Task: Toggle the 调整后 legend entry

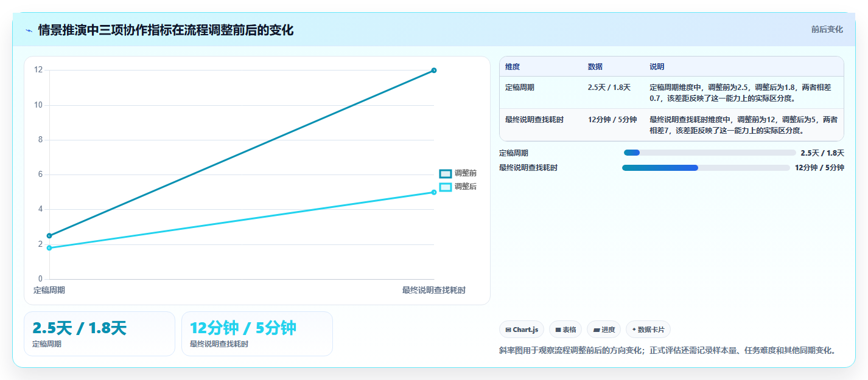Action: pos(458,187)
